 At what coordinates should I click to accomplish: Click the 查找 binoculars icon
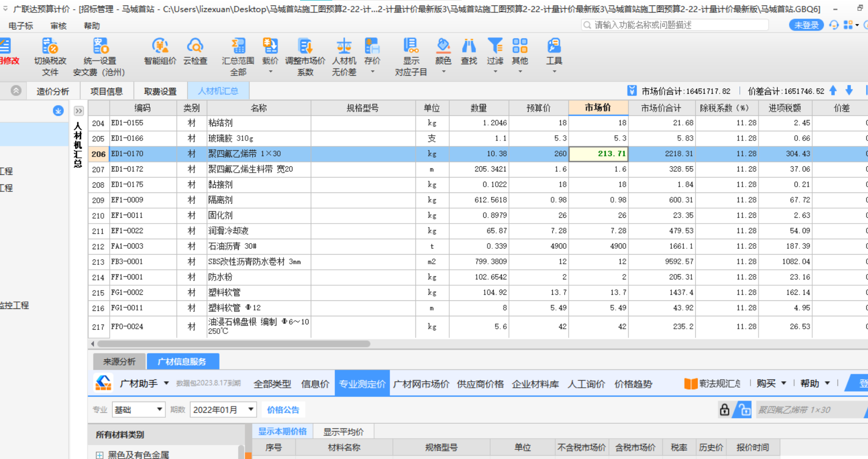(x=469, y=46)
